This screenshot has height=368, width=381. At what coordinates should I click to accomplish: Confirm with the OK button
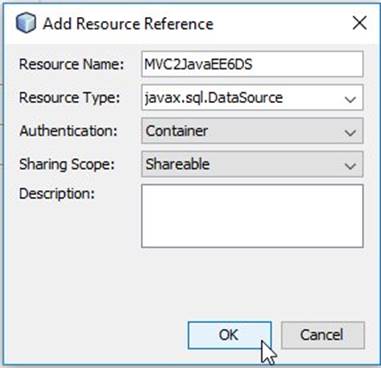point(230,335)
